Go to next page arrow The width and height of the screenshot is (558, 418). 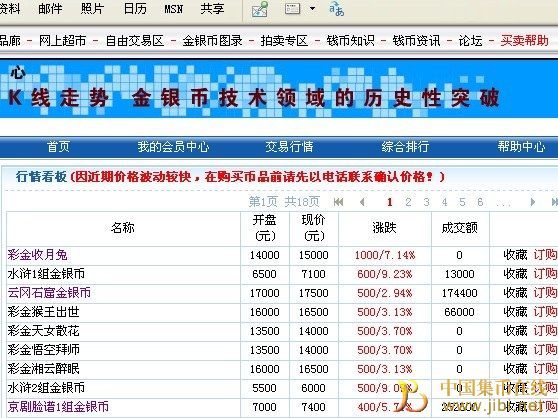click(x=533, y=202)
